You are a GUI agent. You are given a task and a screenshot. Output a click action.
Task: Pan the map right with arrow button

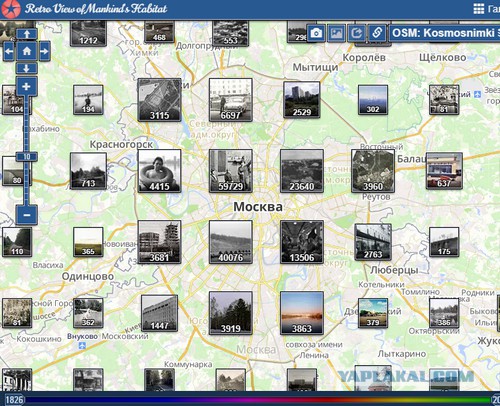coord(44,51)
